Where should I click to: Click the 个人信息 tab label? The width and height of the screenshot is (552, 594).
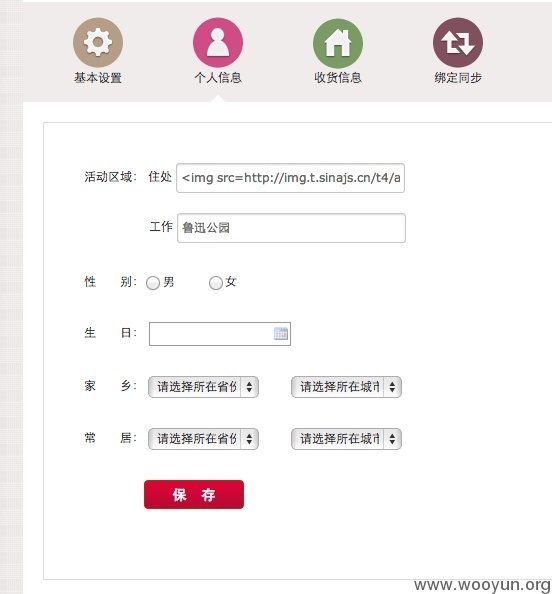click(x=218, y=78)
